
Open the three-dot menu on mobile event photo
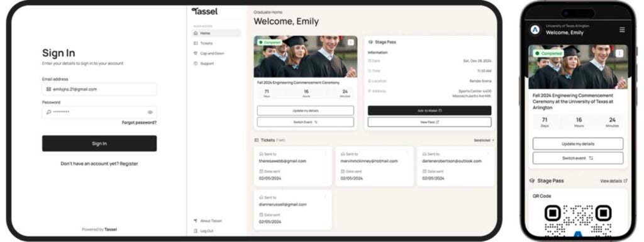619,53
